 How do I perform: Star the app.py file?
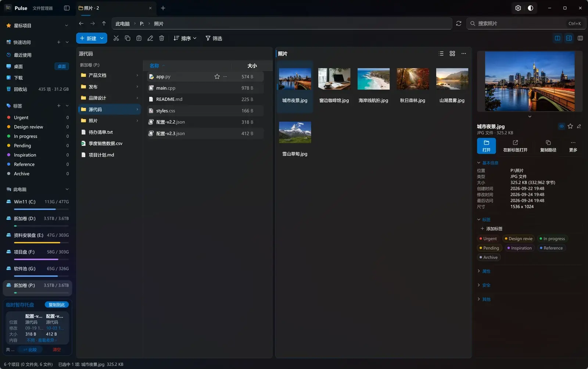(x=217, y=76)
